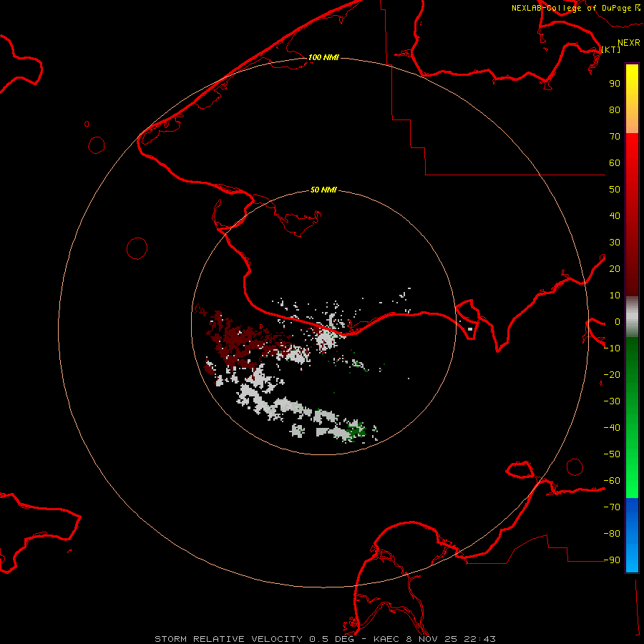The height and width of the screenshot is (644, 644).
Task: Click the "50 NMI" range ring label
Action: coord(323,190)
